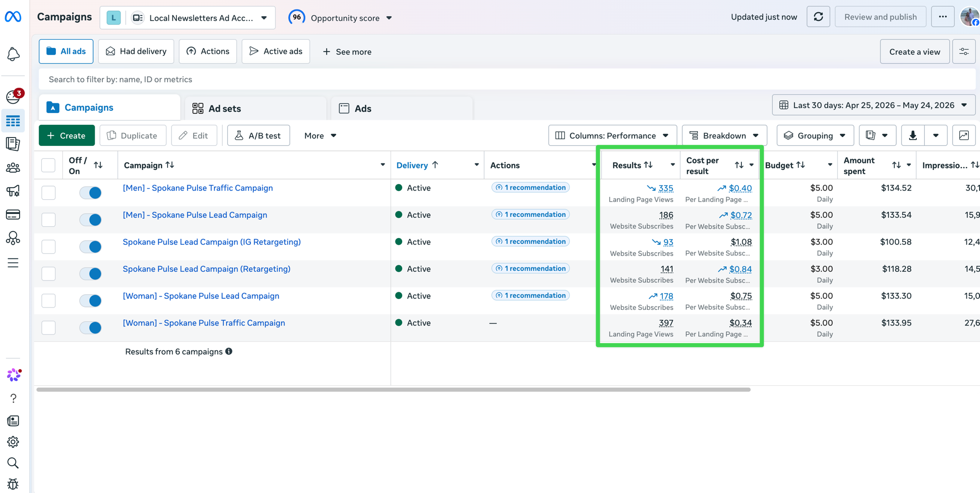Click the Create a view button
This screenshot has width=980, height=493.
(914, 51)
